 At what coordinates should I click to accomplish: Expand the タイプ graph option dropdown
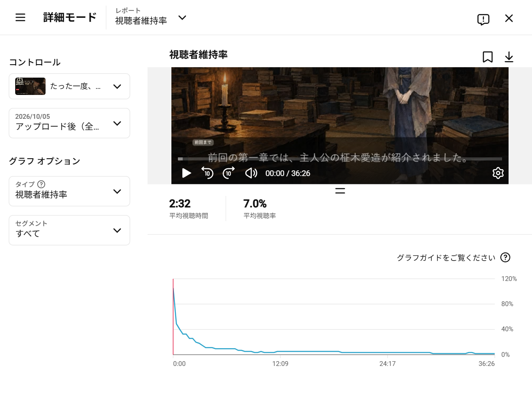(x=69, y=191)
